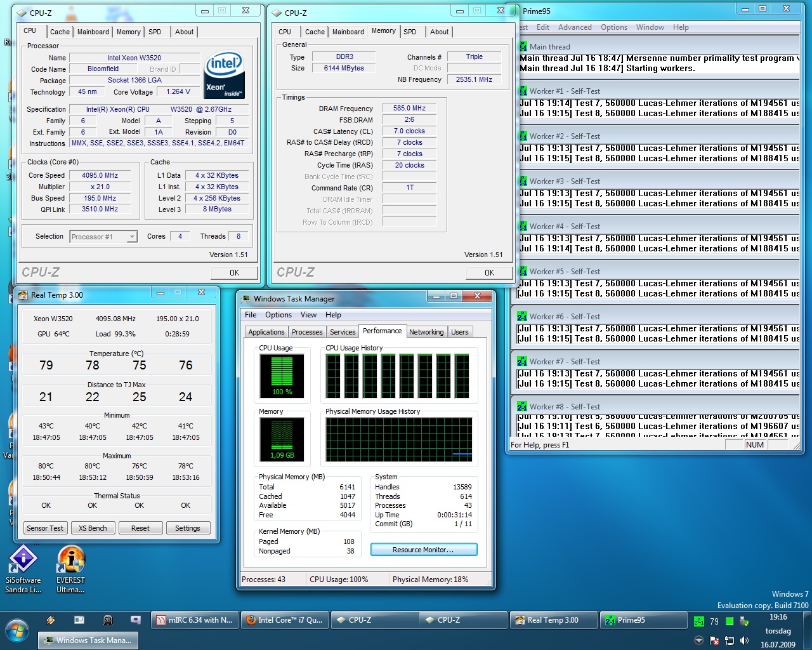Switch to Real Temp 3.00 taskbar button
This screenshot has height=650, width=812.
553,620
